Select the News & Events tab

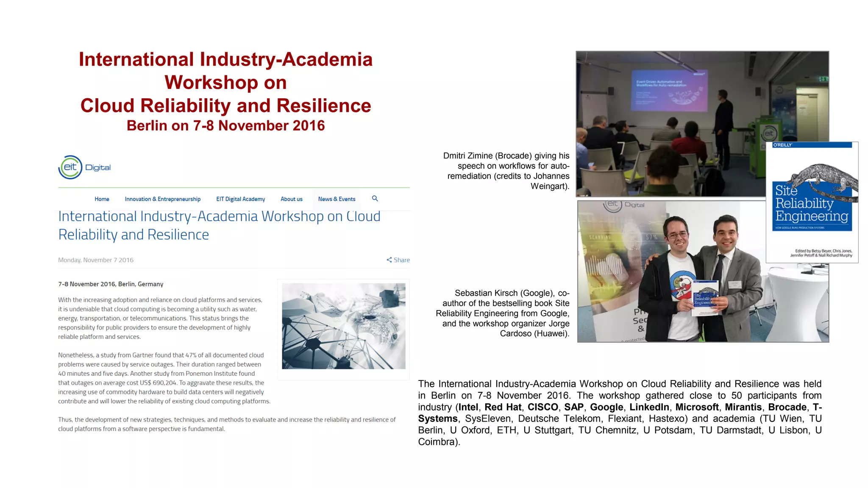(x=337, y=199)
